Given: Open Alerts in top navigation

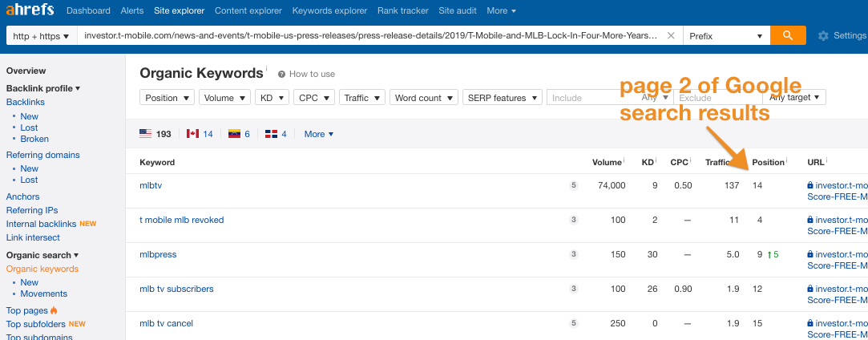Looking at the screenshot, I should (x=131, y=10).
